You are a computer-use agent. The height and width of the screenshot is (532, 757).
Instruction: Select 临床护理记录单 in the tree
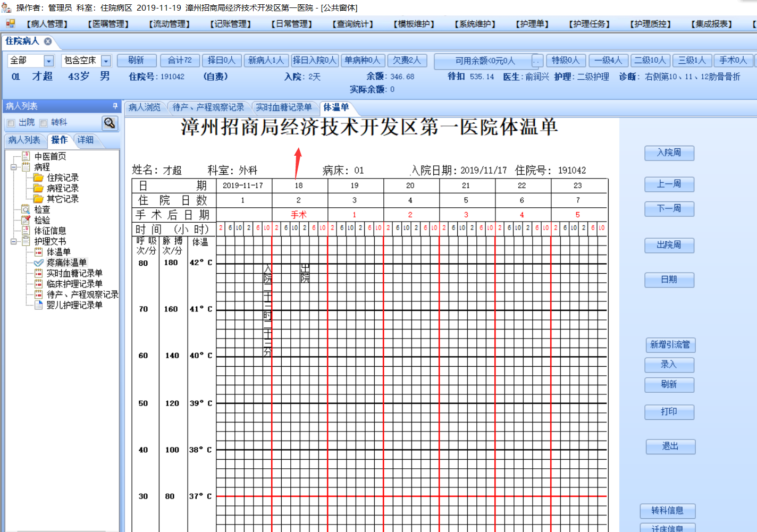pyautogui.click(x=74, y=284)
